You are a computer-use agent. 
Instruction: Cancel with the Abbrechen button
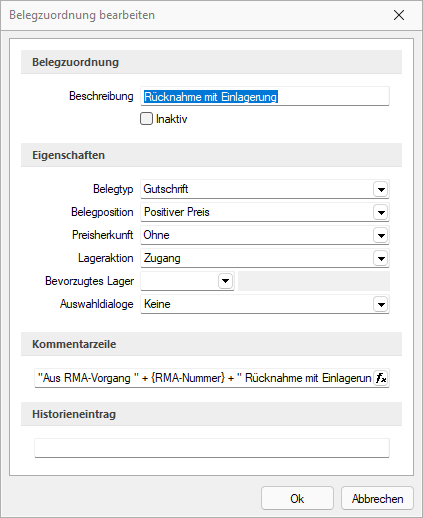click(x=377, y=499)
